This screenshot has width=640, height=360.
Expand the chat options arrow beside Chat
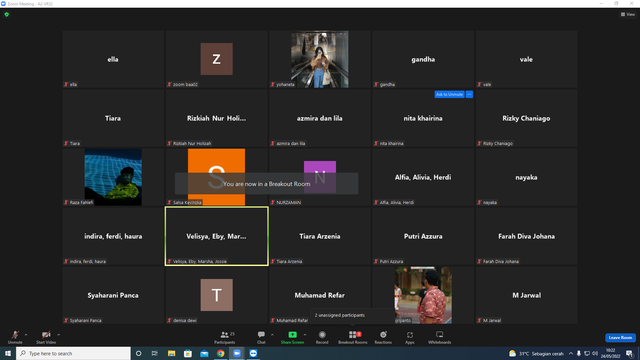point(272,335)
